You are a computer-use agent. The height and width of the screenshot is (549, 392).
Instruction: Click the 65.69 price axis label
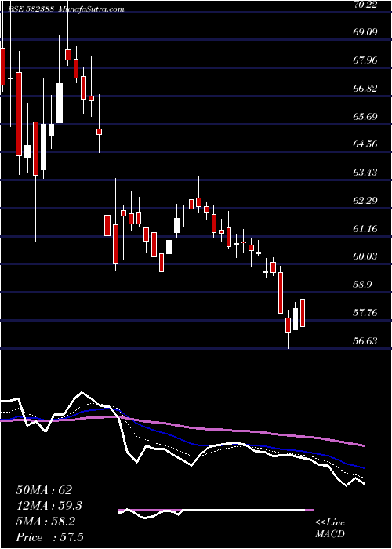pyautogui.click(x=364, y=116)
